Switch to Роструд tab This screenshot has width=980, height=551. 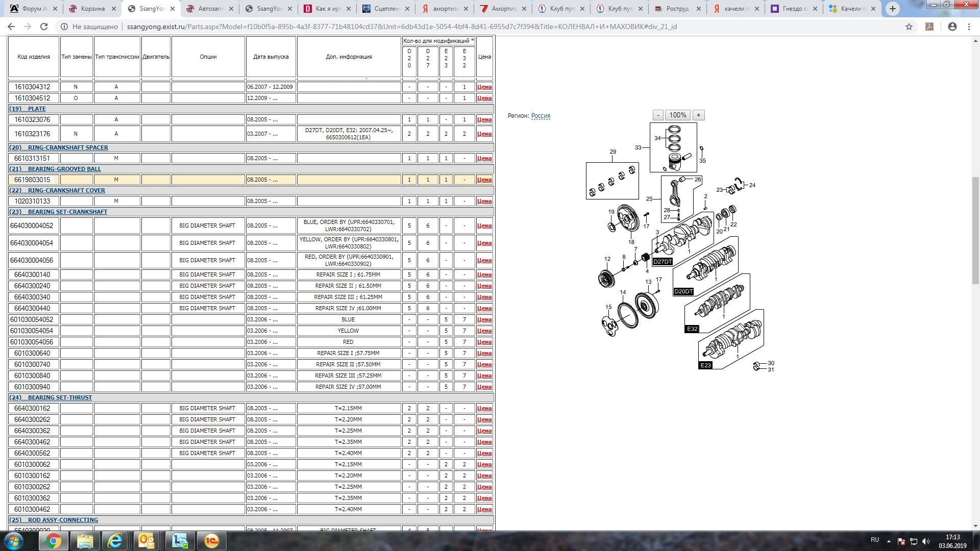coord(677,9)
